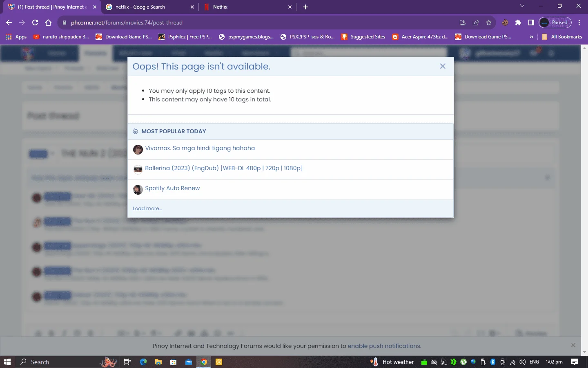Screen dimensions: 588x368
Task: Open the Suggested Sites bookmark
Action: click(x=363, y=37)
